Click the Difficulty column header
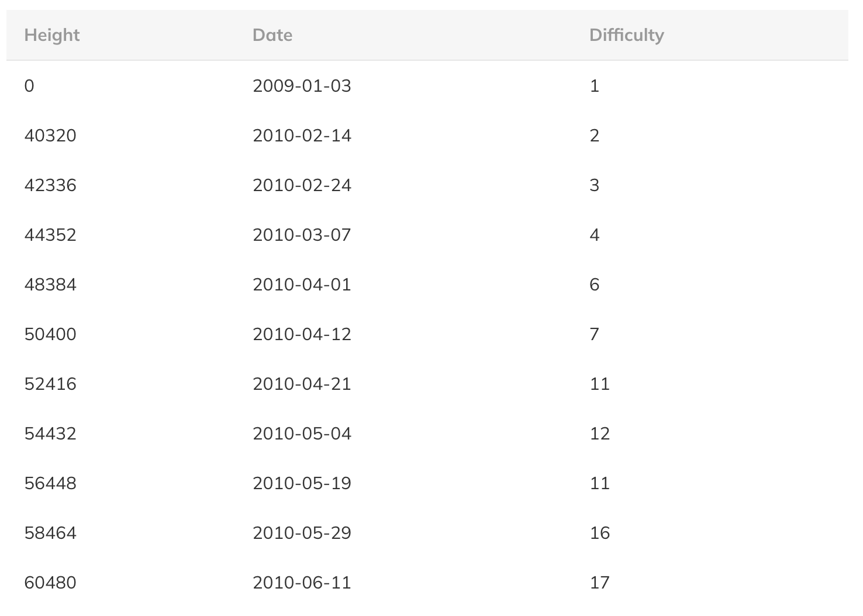Viewport: 863px width, 616px height. 626,35
